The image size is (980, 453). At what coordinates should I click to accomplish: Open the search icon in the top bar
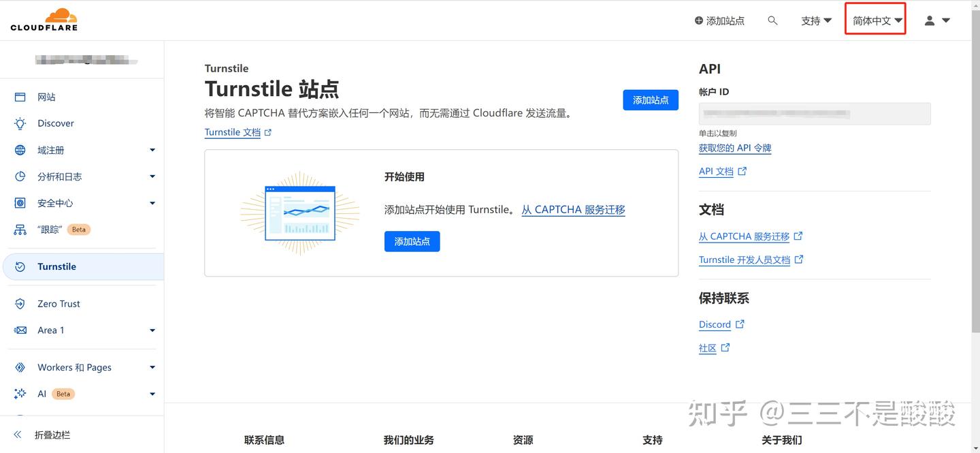(x=772, y=20)
